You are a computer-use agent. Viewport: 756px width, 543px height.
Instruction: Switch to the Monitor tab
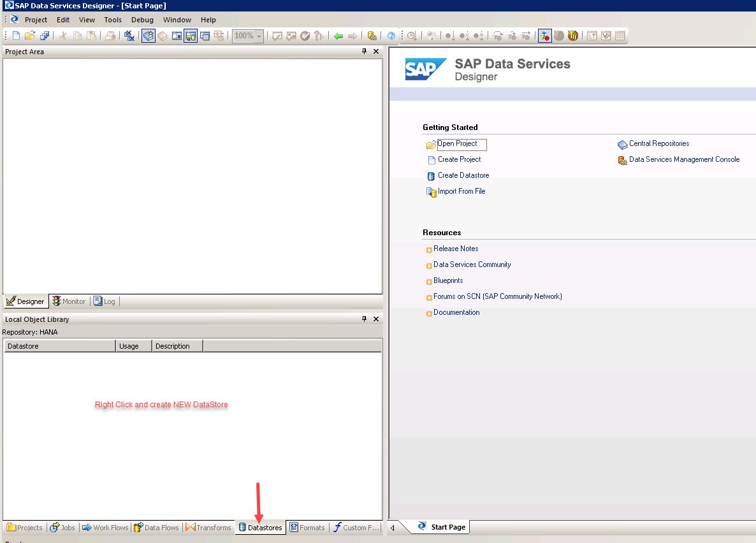pyautogui.click(x=69, y=301)
